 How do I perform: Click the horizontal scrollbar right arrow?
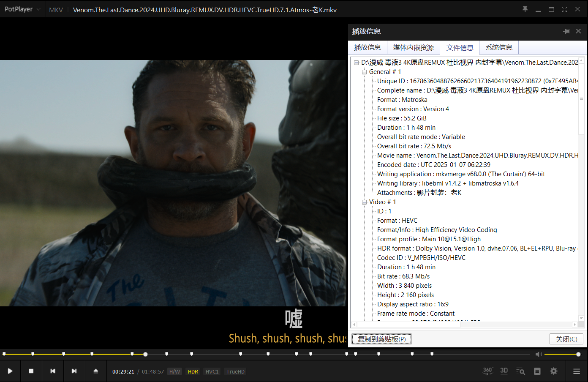tap(574, 325)
